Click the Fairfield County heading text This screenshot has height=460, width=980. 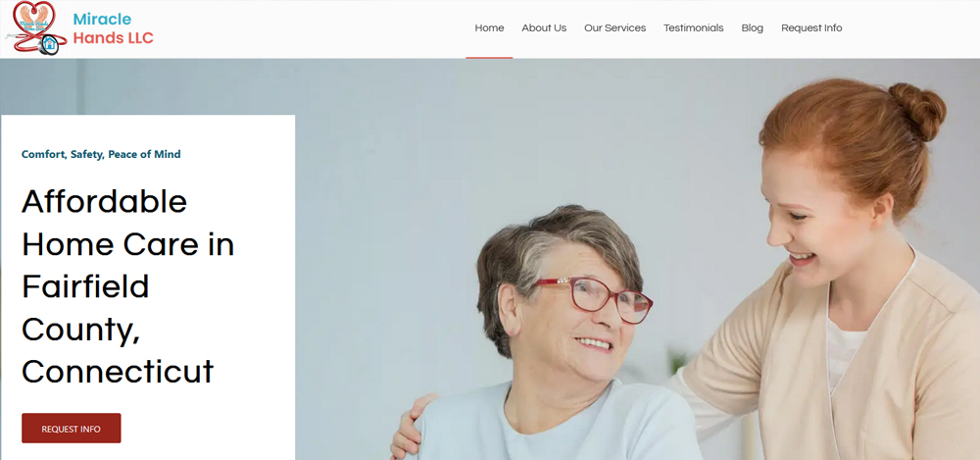(85, 307)
